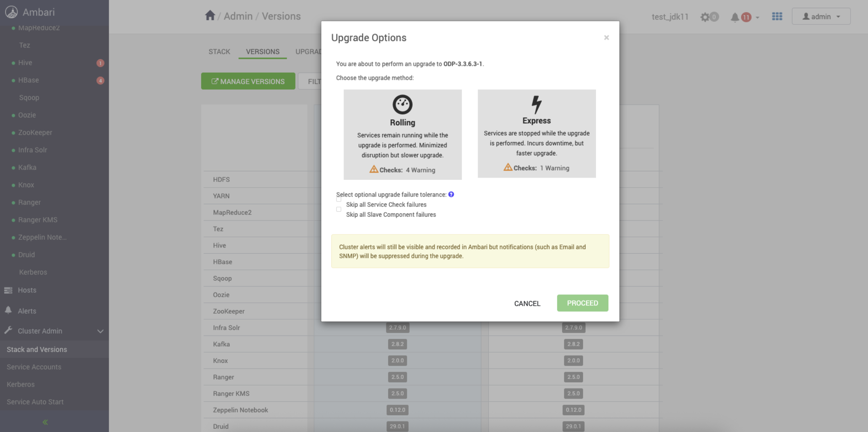Click the Hive alert count badge
The image size is (868, 432).
pos(100,63)
